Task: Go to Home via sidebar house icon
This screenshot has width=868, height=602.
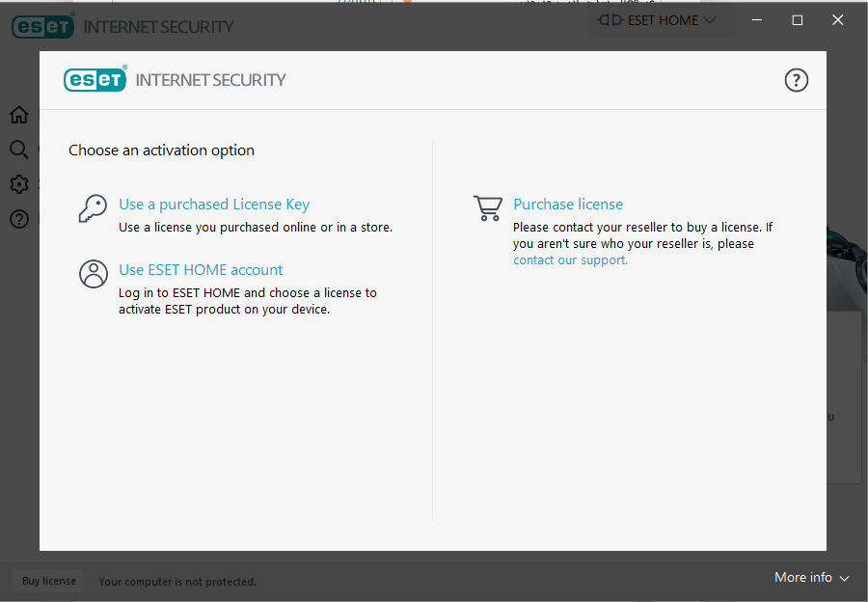Action: click(19, 115)
